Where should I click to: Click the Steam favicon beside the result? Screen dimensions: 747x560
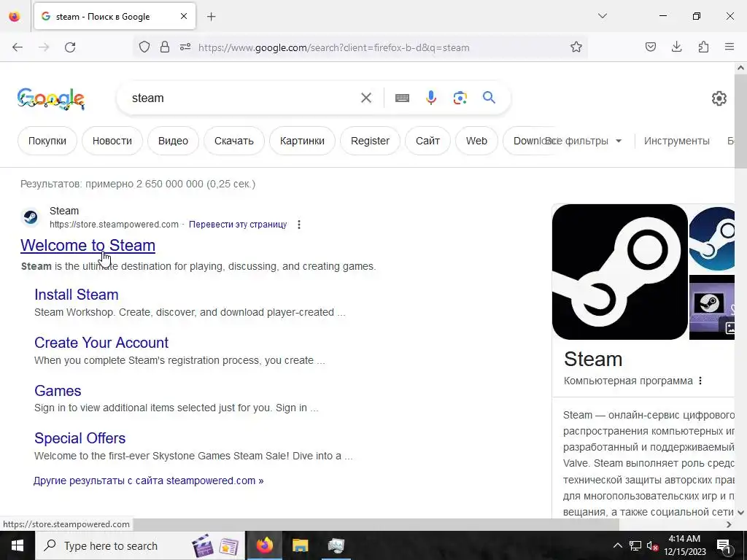(x=31, y=217)
